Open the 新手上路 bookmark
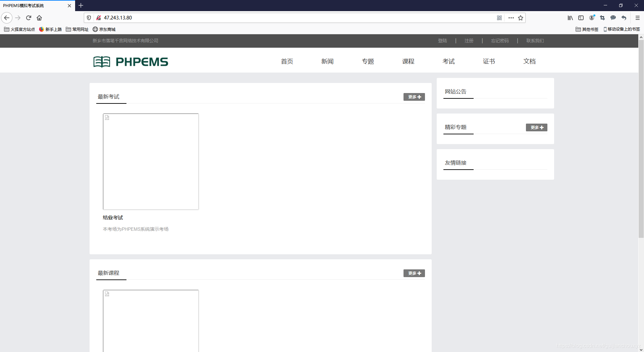 point(50,29)
